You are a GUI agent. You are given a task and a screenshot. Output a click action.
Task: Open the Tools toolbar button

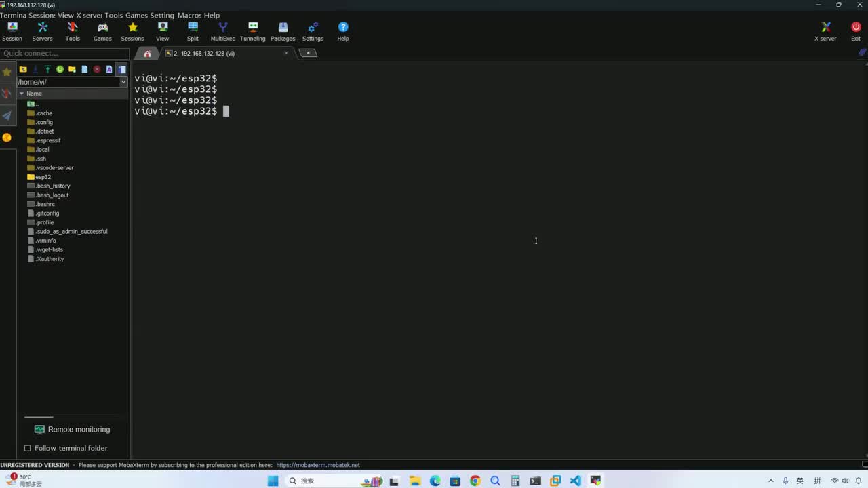[73, 31]
